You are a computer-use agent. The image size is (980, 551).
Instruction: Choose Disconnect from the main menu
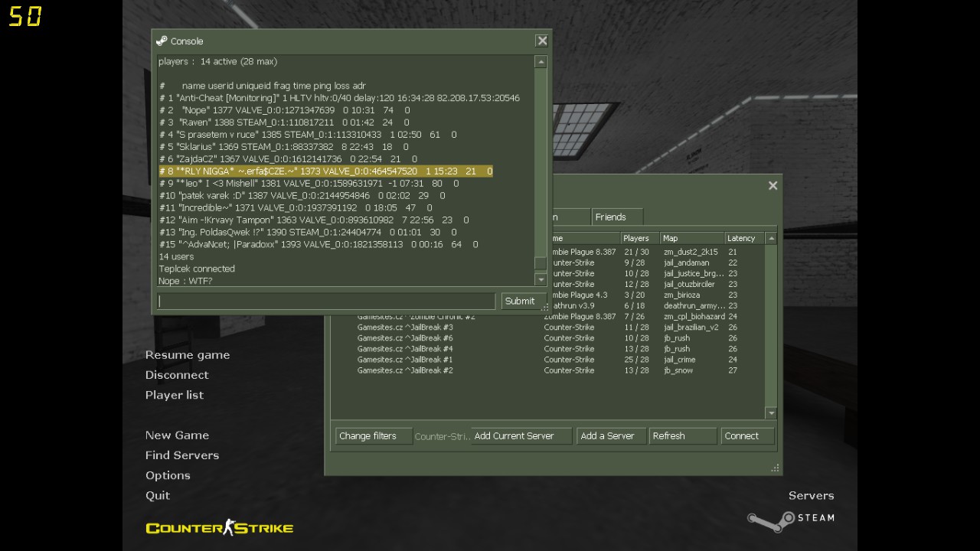click(177, 374)
